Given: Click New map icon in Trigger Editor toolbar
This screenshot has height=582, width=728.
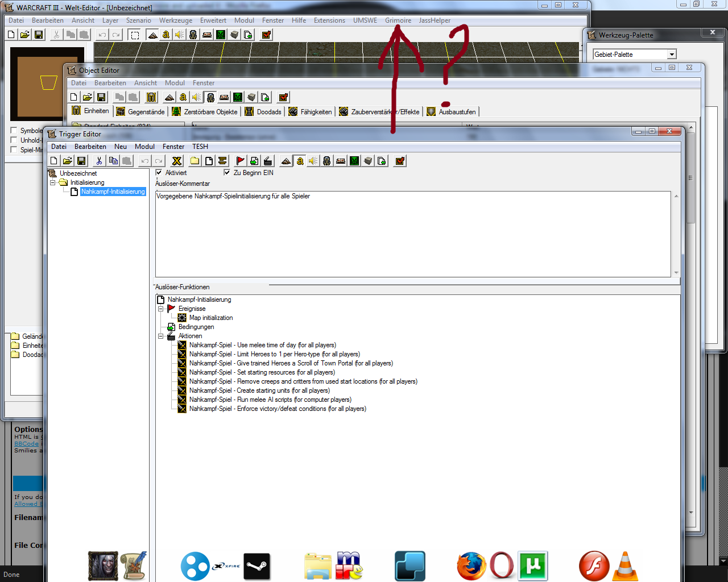Looking at the screenshot, I should point(54,161).
